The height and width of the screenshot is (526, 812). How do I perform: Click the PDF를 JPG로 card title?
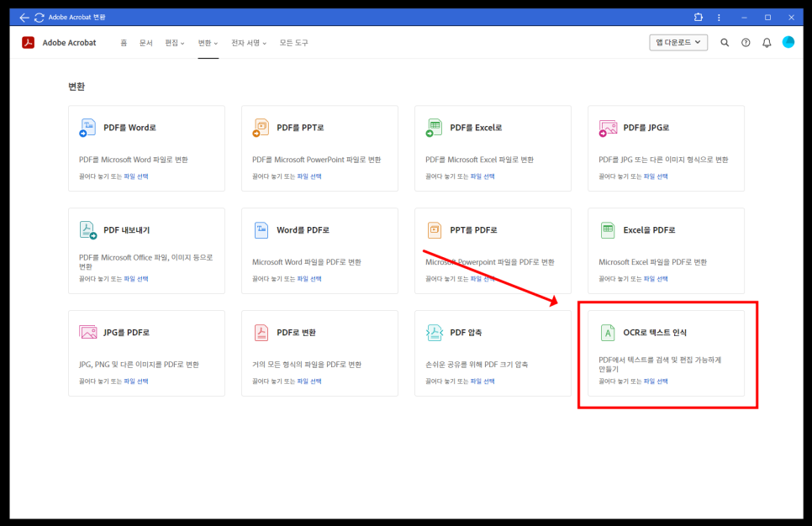click(646, 128)
